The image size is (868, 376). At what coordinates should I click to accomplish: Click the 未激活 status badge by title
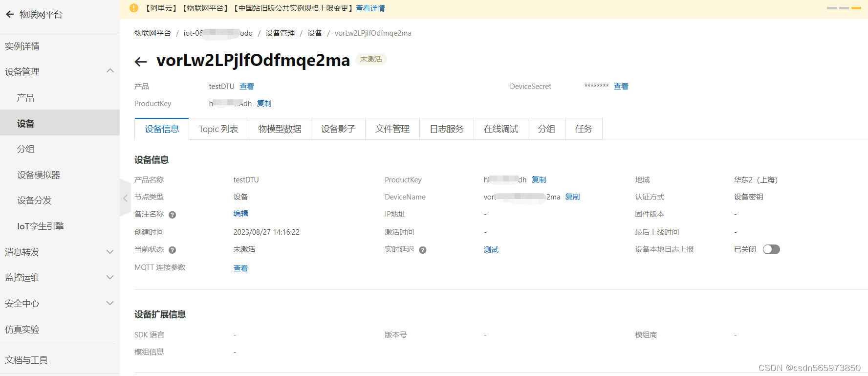click(371, 59)
